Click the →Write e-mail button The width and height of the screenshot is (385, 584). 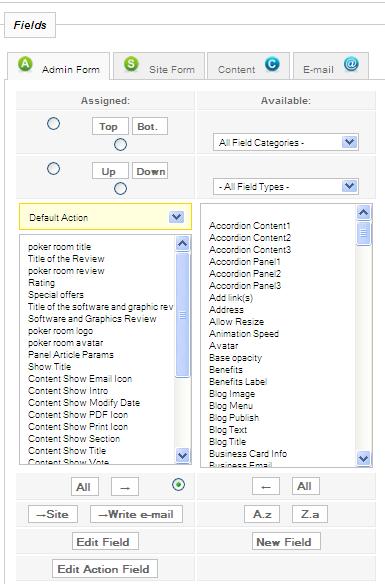[136, 514]
